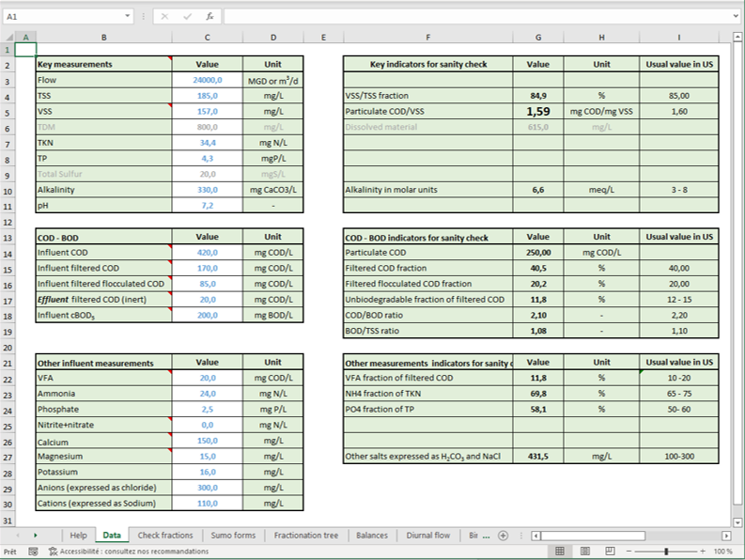745x560 pixels.
Task: Click the zoom out minus icon
Action: [627, 552]
